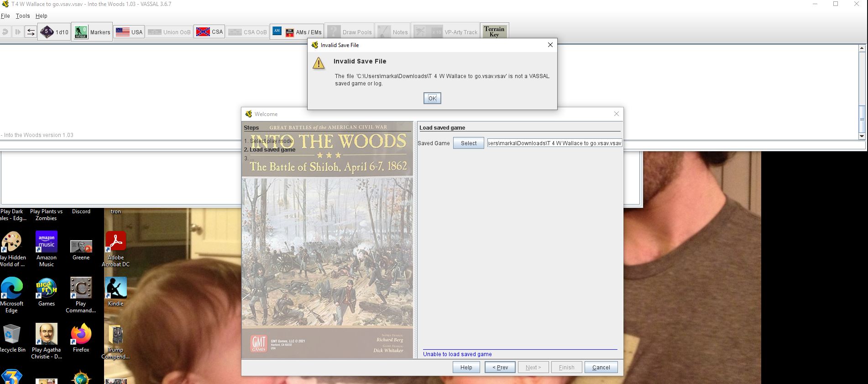Show the Terrain Key

[x=494, y=32]
